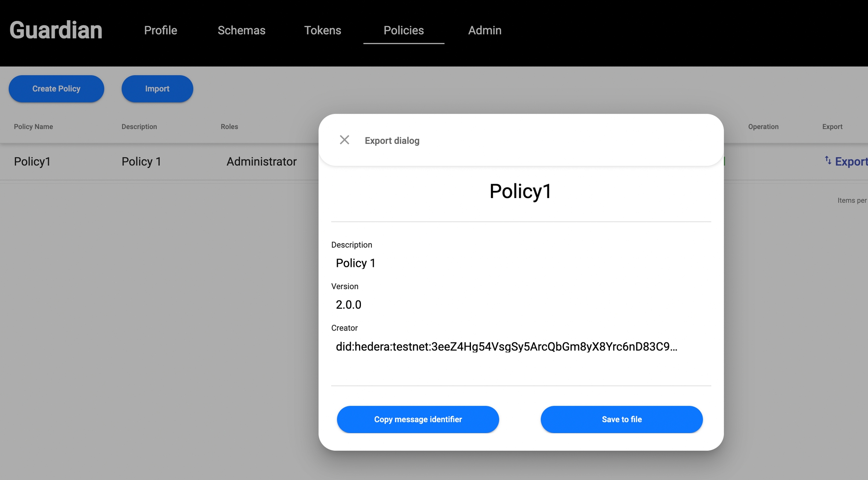Viewport: 868px width, 480px height.
Task: Click the Operation column header
Action: [763, 127]
